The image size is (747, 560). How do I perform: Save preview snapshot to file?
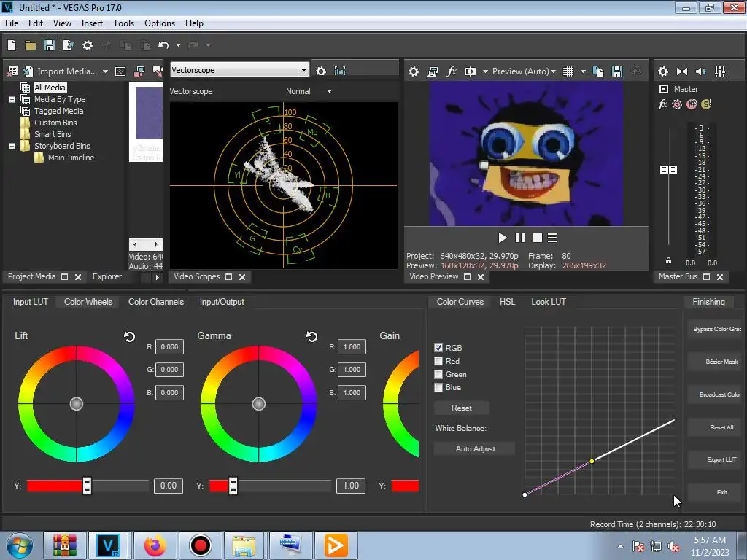617,71
